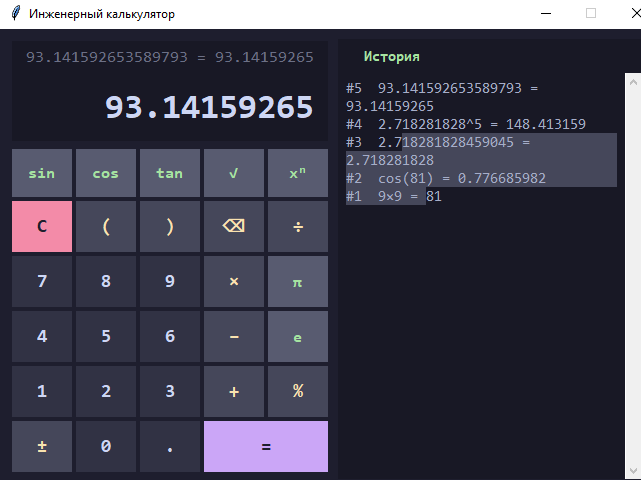Click the square root function button
Screen dimensions: 641x480
coord(234,173)
